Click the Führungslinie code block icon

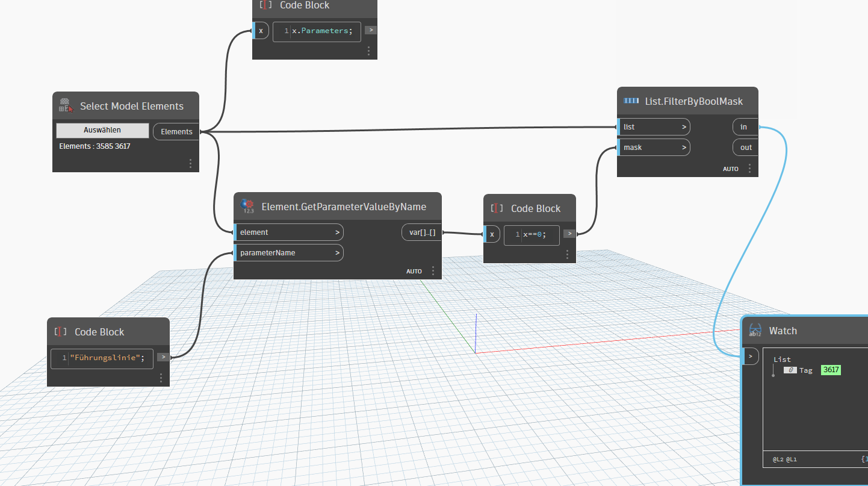tap(60, 332)
